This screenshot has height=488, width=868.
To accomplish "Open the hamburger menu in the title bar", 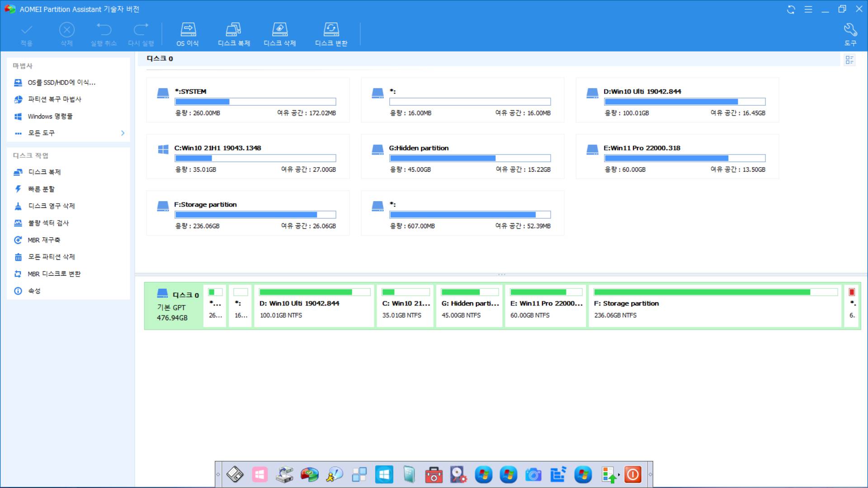I will tap(808, 9).
